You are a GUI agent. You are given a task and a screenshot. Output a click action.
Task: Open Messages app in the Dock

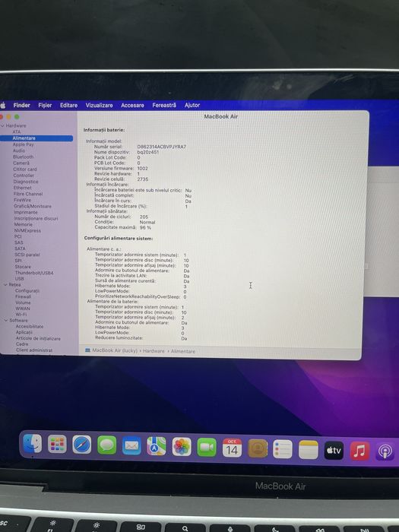(107, 445)
